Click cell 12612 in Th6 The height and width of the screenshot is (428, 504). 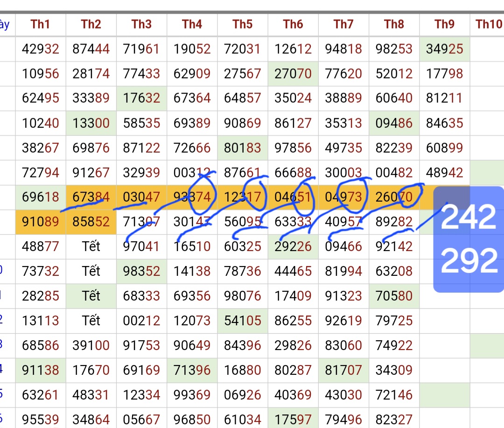pyautogui.click(x=293, y=49)
